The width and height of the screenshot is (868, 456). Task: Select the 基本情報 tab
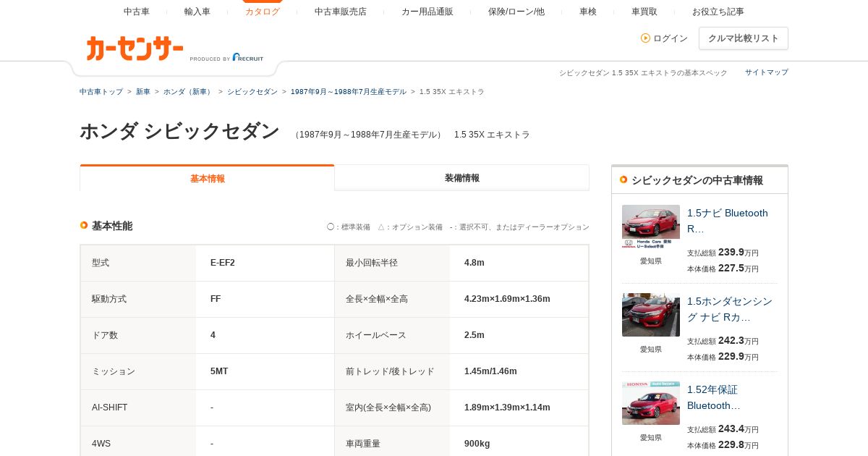(208, 178)
